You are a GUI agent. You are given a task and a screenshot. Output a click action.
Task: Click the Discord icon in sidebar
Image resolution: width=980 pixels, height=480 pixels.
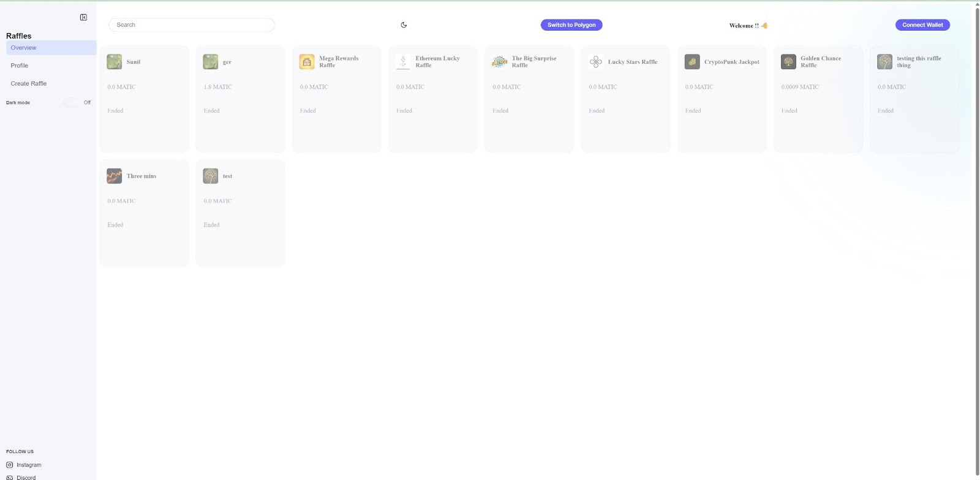[x=9, y=478]
